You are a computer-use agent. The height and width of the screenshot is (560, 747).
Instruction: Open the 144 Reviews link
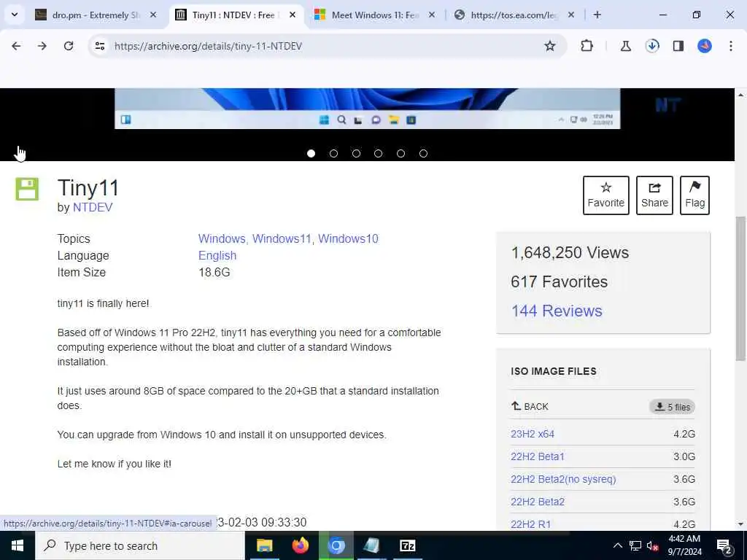pos(557,311)
